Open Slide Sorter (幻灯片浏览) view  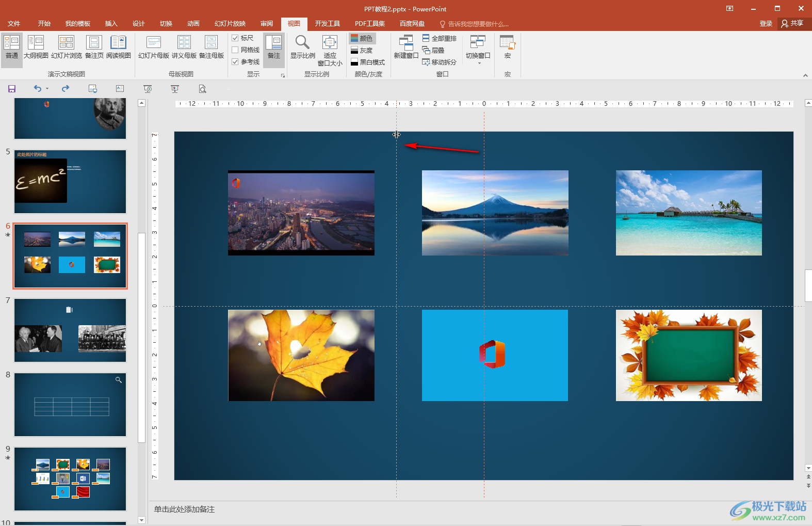67,47
